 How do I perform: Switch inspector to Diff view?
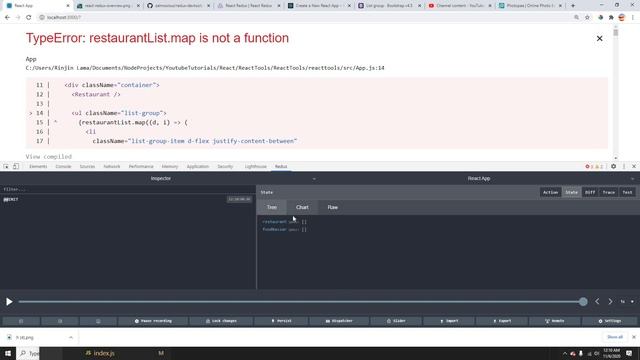[x=590, y=192]
